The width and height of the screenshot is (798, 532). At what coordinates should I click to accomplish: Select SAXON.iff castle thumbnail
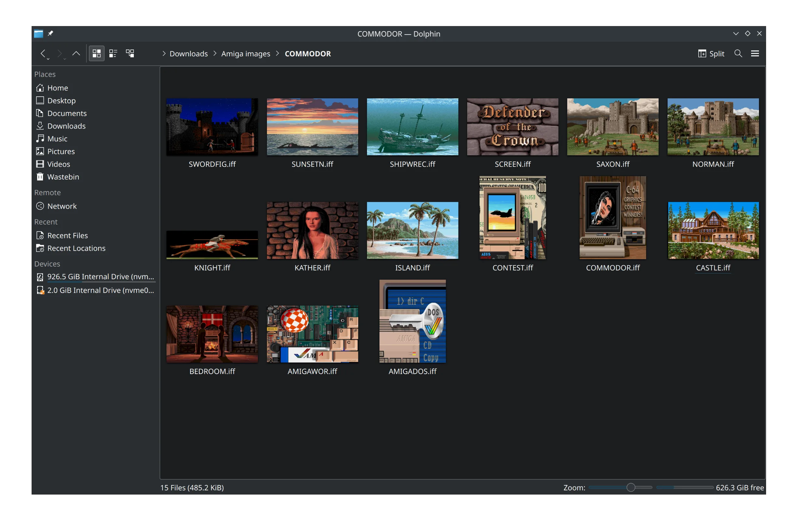(613, 127)
